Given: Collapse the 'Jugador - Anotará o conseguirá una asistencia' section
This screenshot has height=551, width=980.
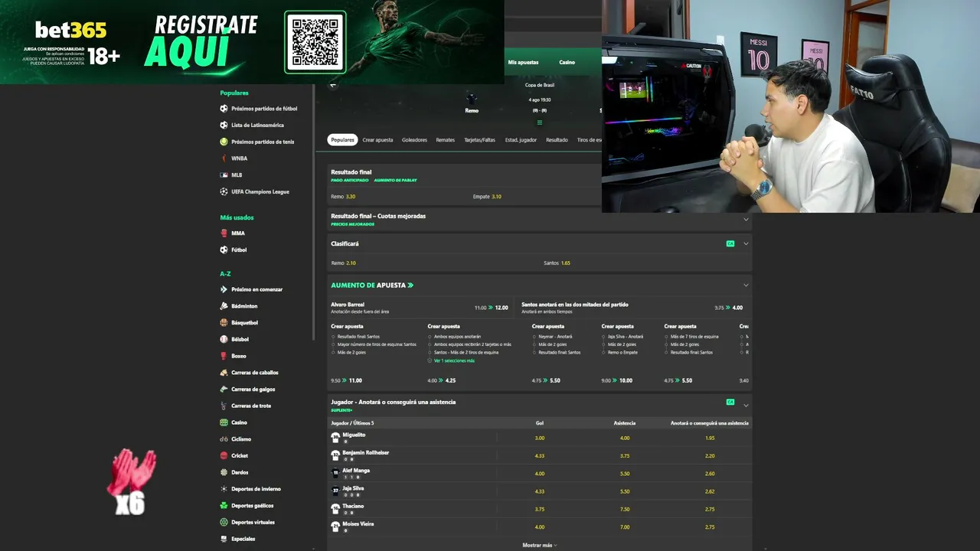Looking at the screenshot, I should (x=746, y=404).
